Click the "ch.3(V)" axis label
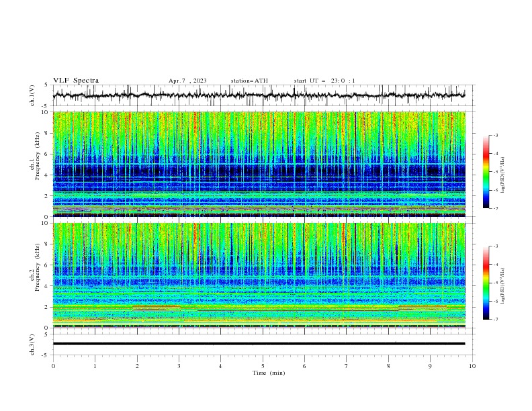 click(32, 345)
